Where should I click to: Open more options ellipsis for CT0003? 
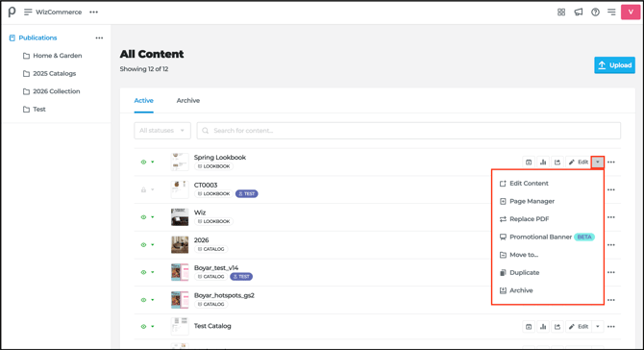(x=611, y=189)
